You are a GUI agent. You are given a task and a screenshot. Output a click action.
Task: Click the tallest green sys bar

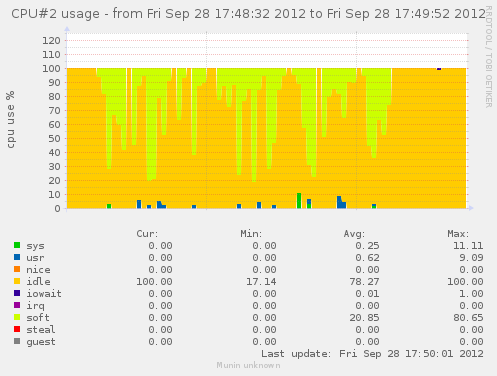[x=299, y=201]
